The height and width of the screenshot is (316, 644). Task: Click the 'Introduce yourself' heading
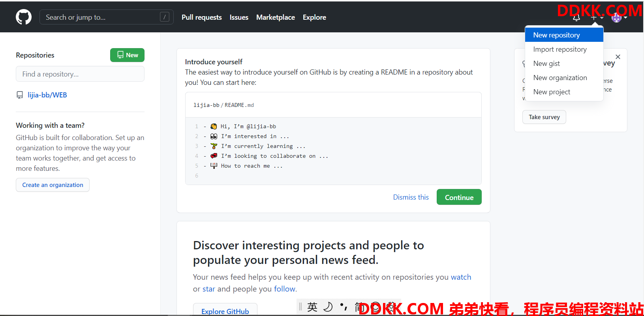point(214,62)
